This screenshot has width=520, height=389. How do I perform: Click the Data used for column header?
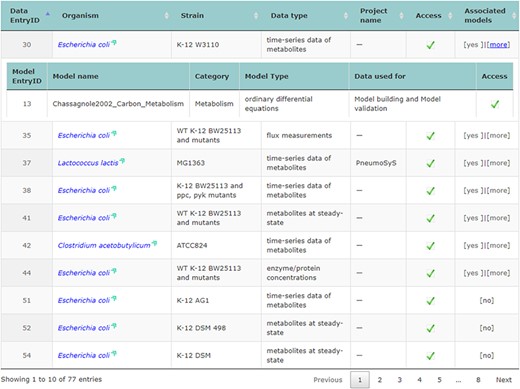pyautogui.click(x=412, y=76)
